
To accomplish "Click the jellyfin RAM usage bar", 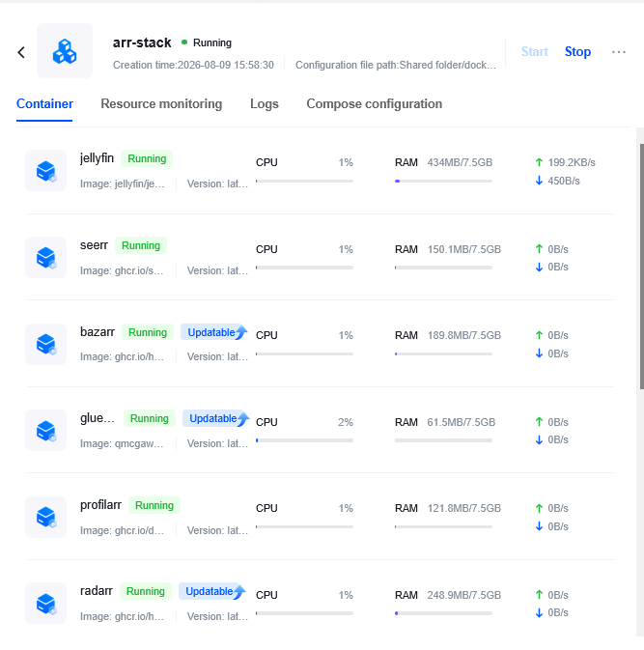I will tap(443, 182).
